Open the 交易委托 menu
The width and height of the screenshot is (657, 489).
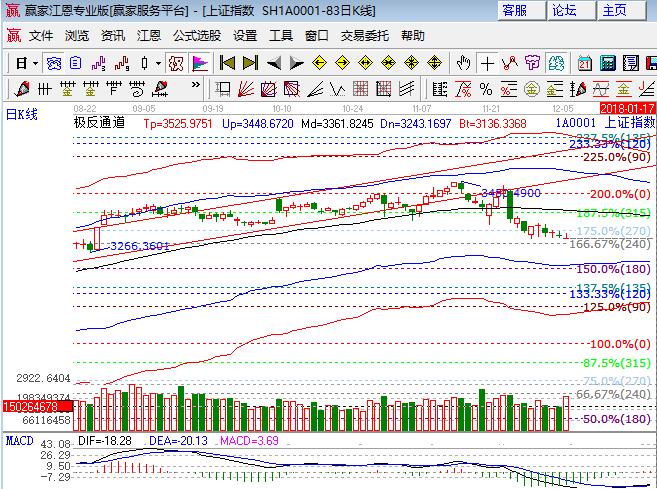[x=365, y=35]
